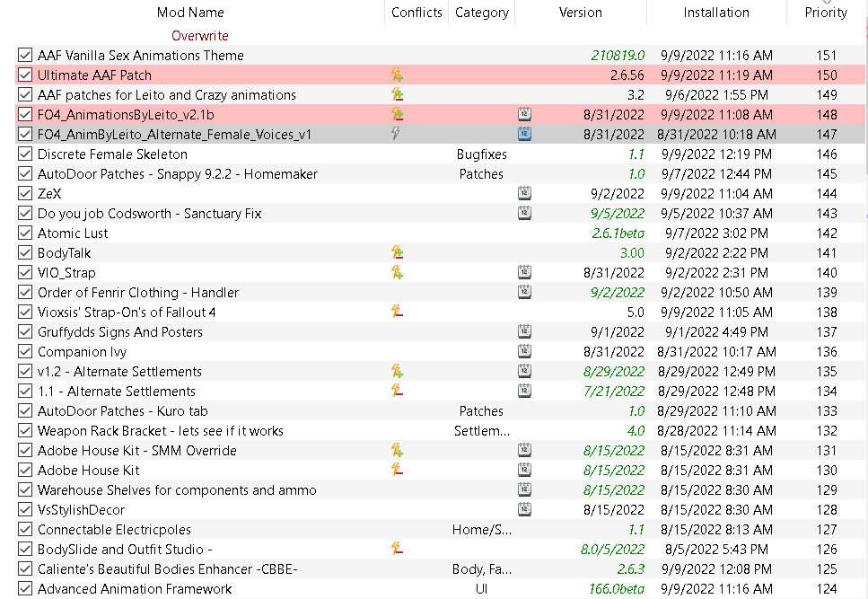The height and width of the screenshot is (599, 868).
Task: Toggle Advanced Animation Framework checkbox
Action: [25, 588]
